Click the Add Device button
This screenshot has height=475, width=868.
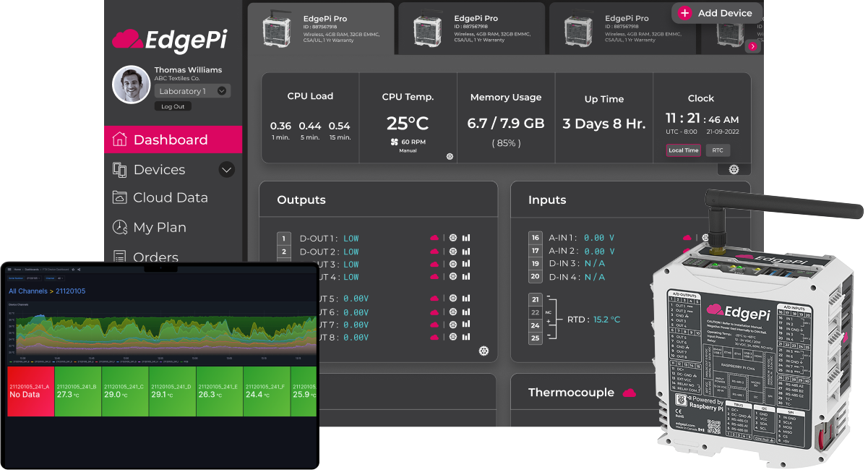(716, 13)
